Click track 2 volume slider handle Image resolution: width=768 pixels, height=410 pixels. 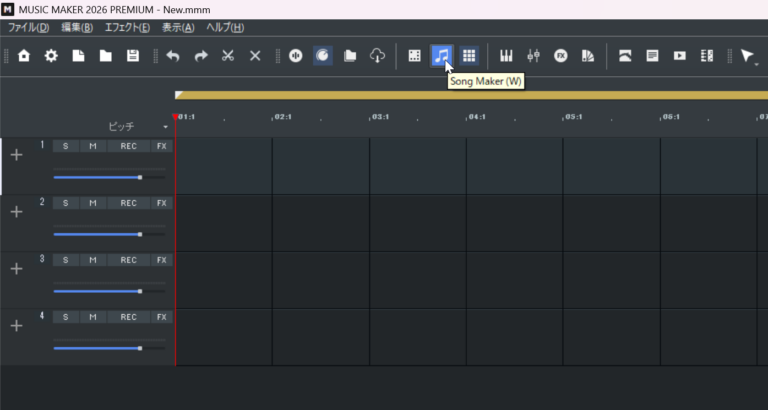(x=140, y=234)
